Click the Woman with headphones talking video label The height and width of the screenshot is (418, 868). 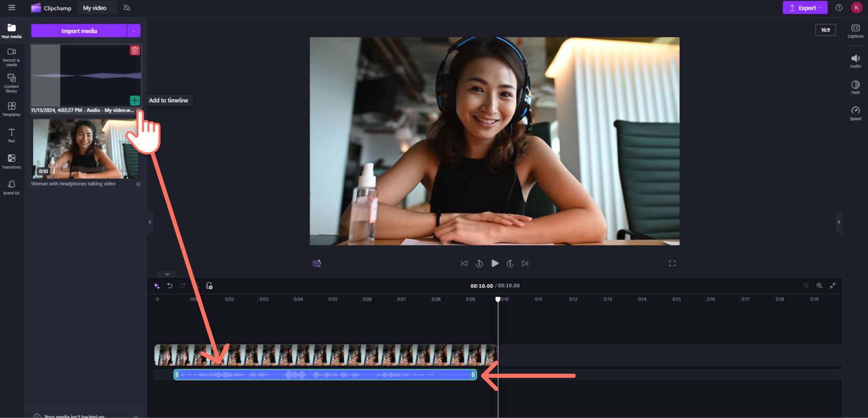[73, 184]
